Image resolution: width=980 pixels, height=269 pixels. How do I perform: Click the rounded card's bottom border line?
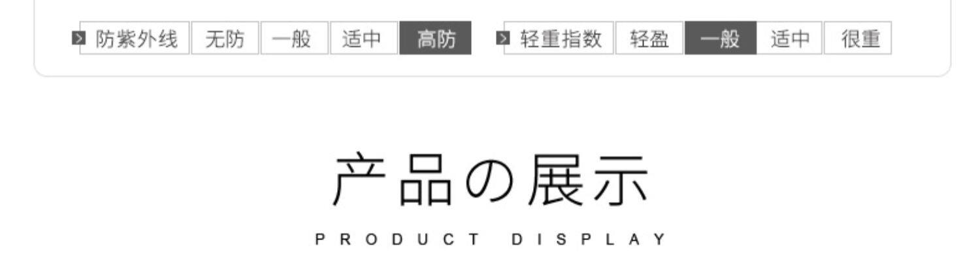tap(493, 76)
